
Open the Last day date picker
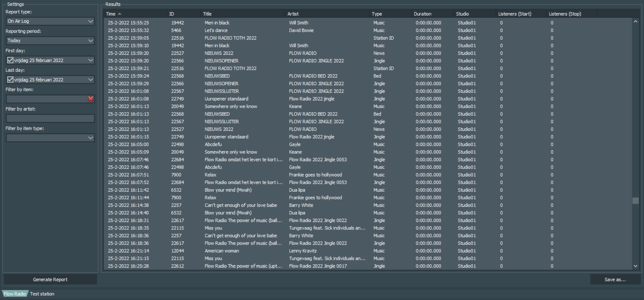tap(90, 80)
